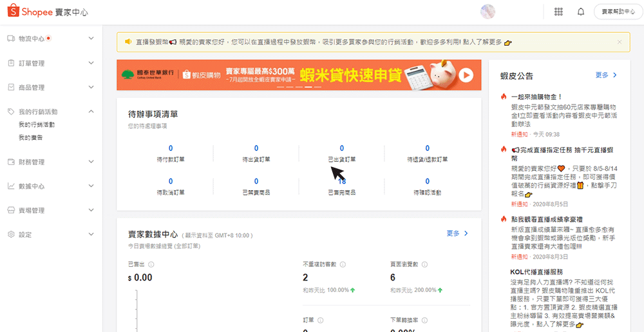This screenshot has height=332, width=644.
Task: Click 更多 link in 賣家數據中心
Action: pyautogui.click(x=457, y=233)
